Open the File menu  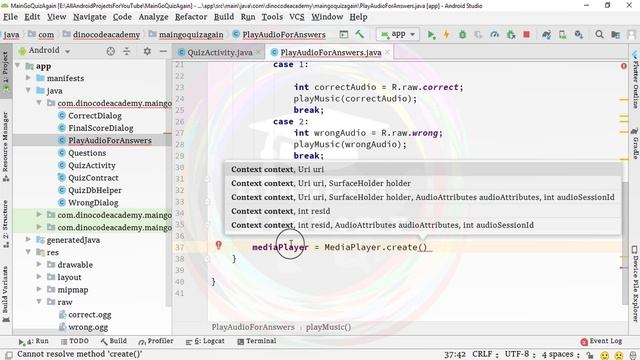tap(10, 17)
